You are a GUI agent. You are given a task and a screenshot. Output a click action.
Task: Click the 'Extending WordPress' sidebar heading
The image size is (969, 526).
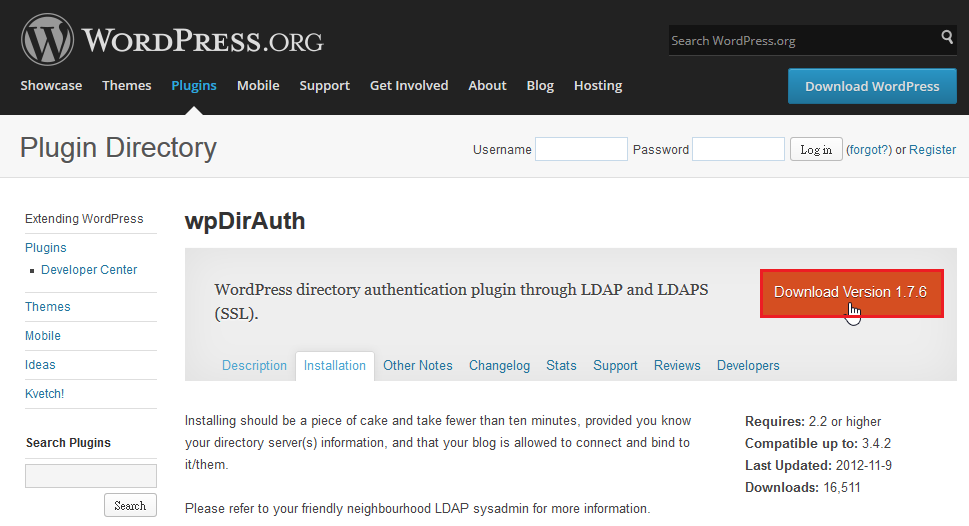[x=84, y=219]
